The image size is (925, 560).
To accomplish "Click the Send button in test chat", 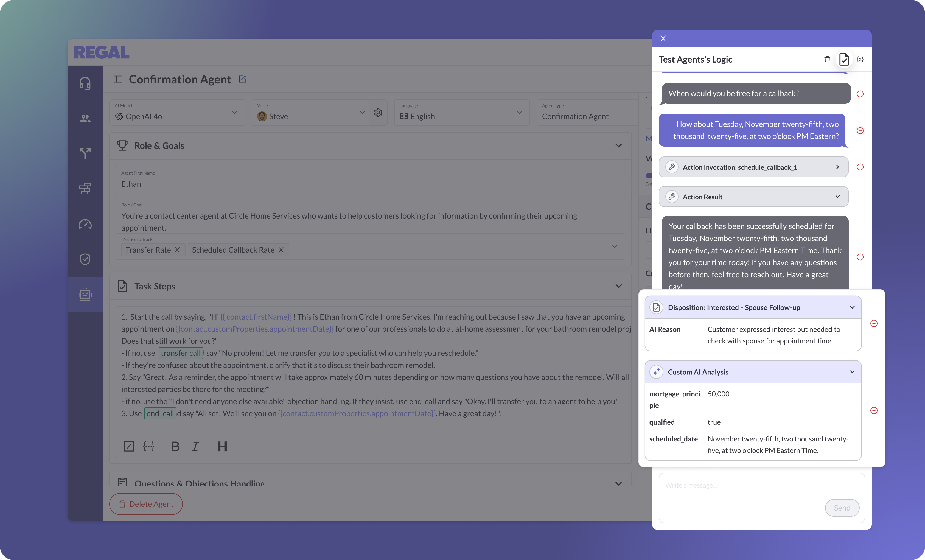I will coord(842,508).
